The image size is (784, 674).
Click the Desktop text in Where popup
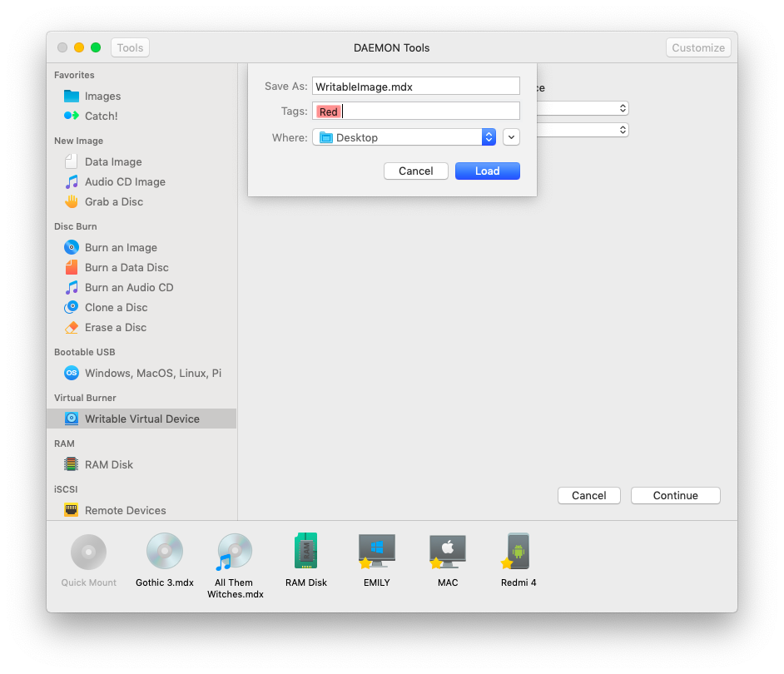pyautogui.click(x=356, y=137)
